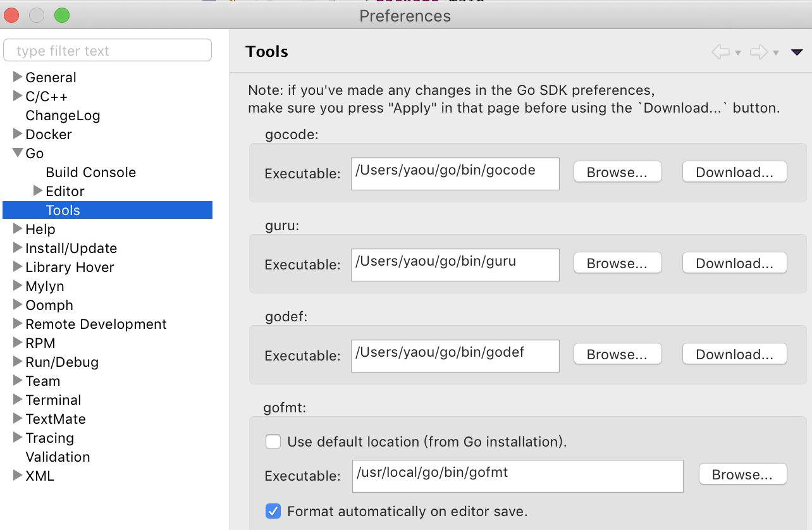The width and height of the screenshot is (812, 530).
Task: Expand the General preferences category
Action: [x=18, y=77]
